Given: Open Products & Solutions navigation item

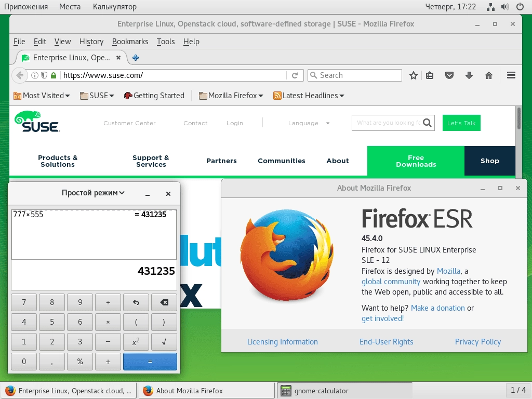Looking at the screenshot, I should coord(58,161).
